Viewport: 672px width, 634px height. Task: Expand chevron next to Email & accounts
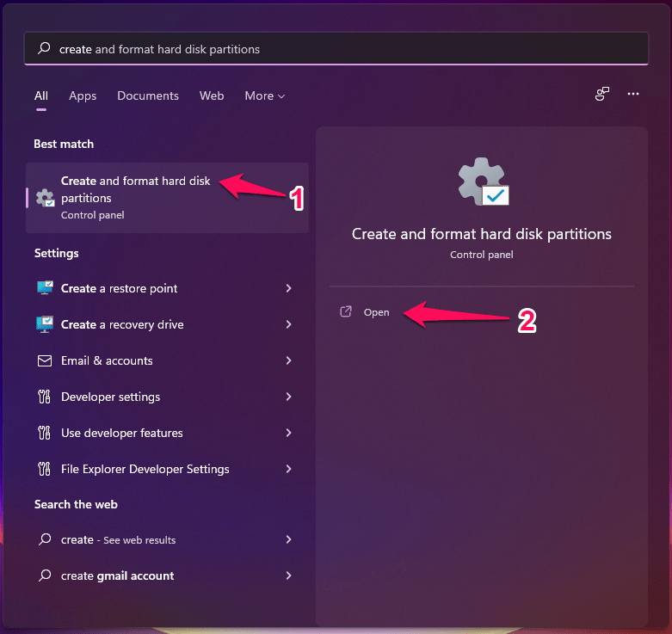[x=288, y=361]
